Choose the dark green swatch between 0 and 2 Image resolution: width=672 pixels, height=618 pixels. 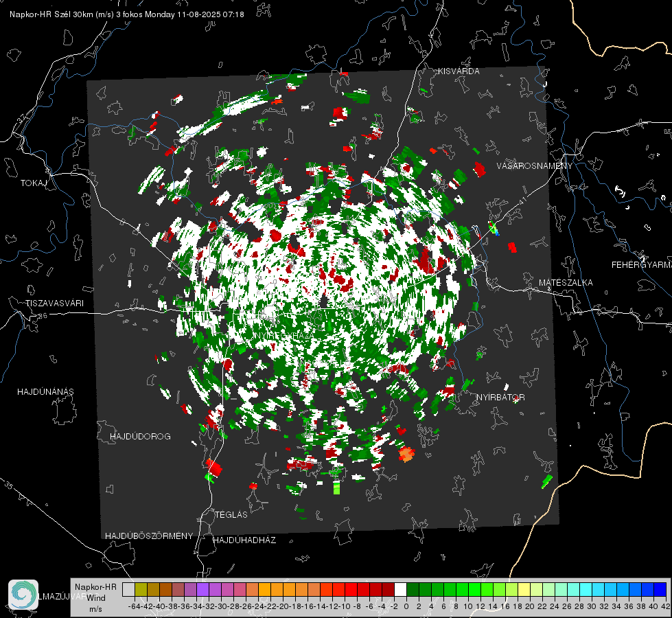[x=413, y=590]
